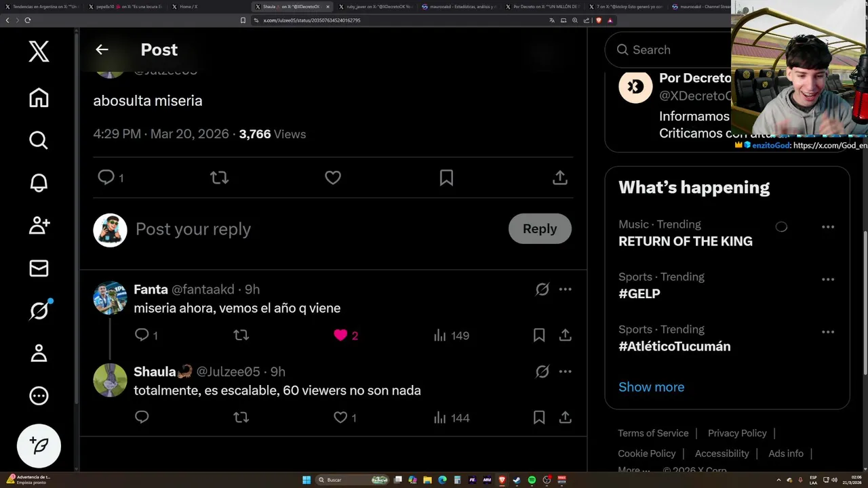This screenshot has width=868, height=488.
Task: Bookmark the main post
Action: click(446, 178)
